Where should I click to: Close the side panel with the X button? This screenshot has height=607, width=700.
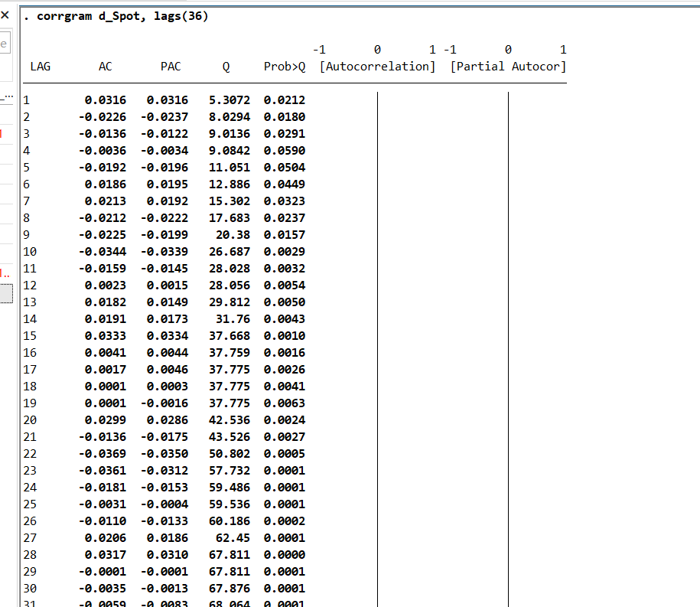pos(5,15)
